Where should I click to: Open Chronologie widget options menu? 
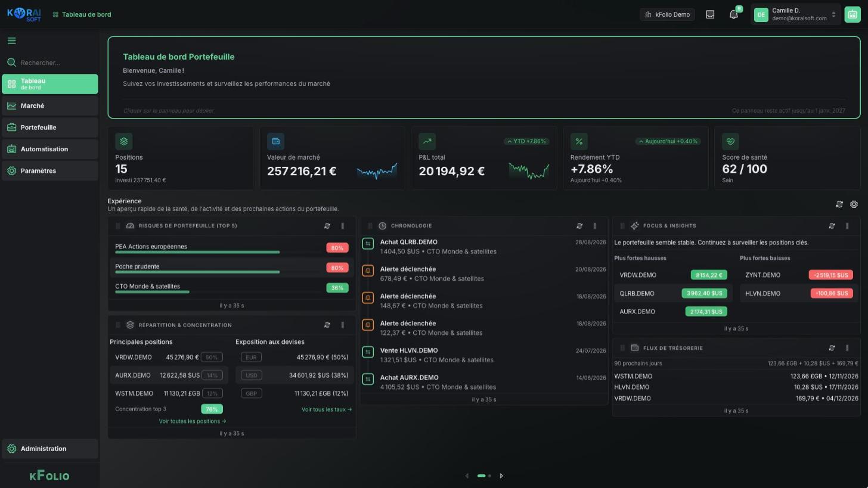pyautogui.click(x=594, y=226)
